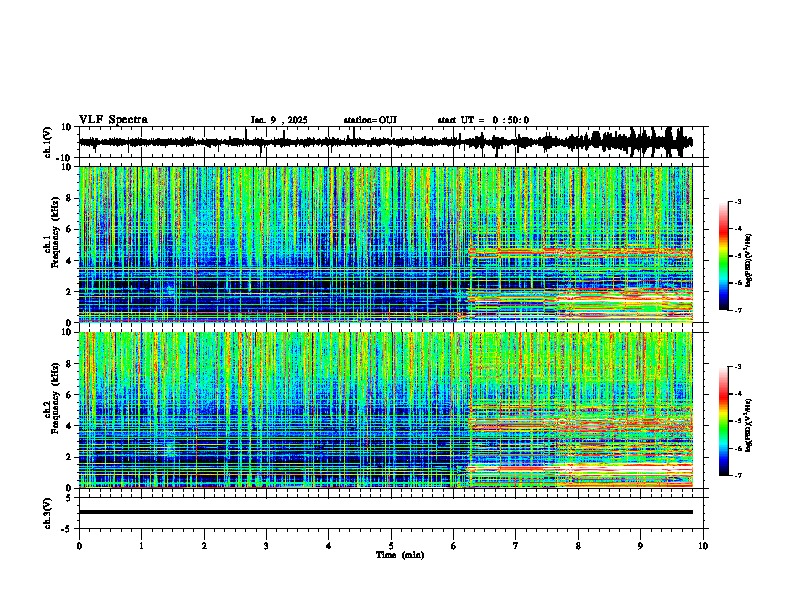Screen dimensions: 792x612
Task: Click the "ch.1(V)" waveform axis label
Action: pos(48,142)
